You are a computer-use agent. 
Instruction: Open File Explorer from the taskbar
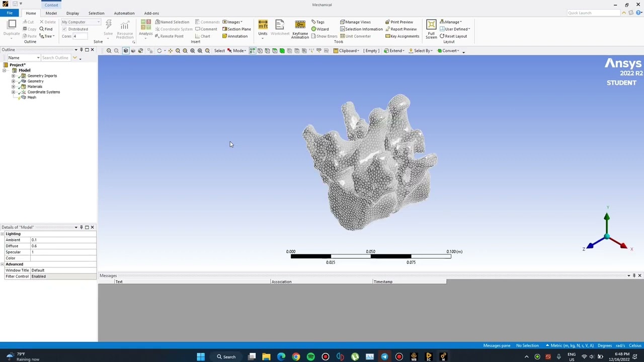(266, 357)
